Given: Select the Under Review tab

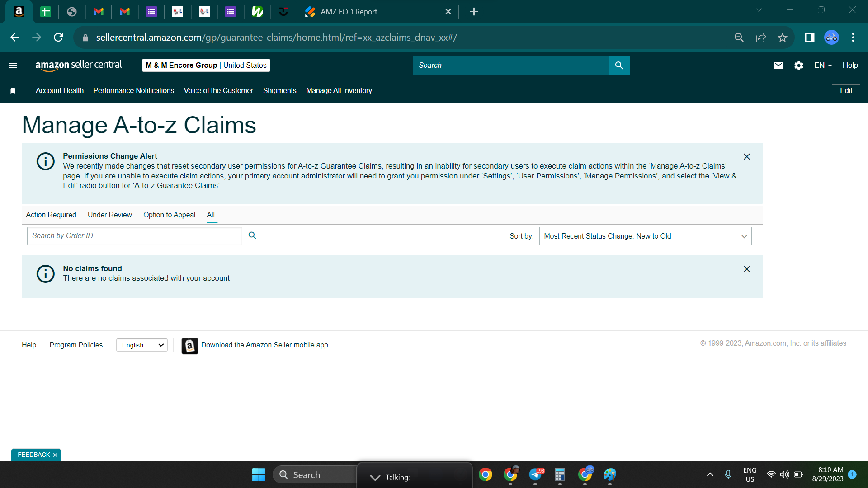Looking at the screenshot, I should (110, 215).
